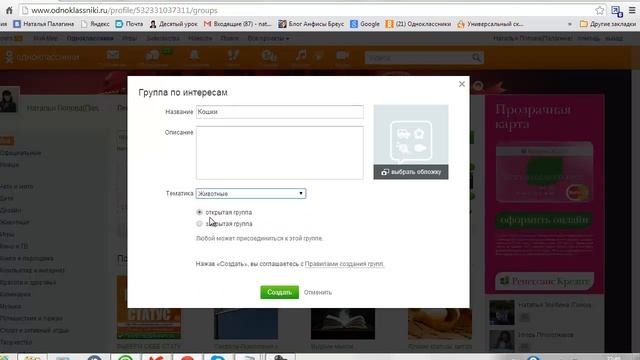
Task: Expand the Все проекты menu
Action: 269,38
